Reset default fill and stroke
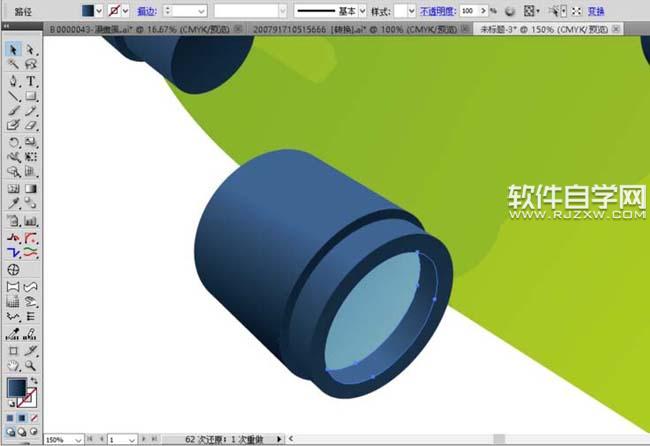This screenshot has height=446, width=650. click(x=11, y=403)
